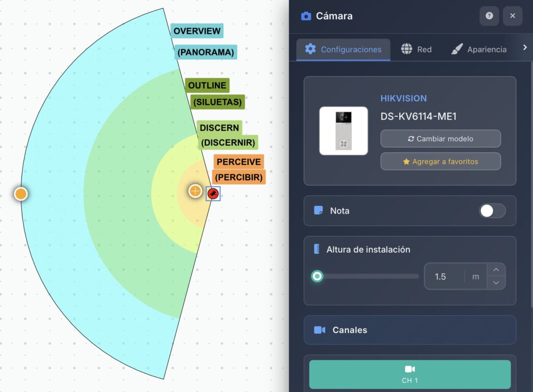
Task: Click the red camera icon on canvas
Action: coord(213,194)
